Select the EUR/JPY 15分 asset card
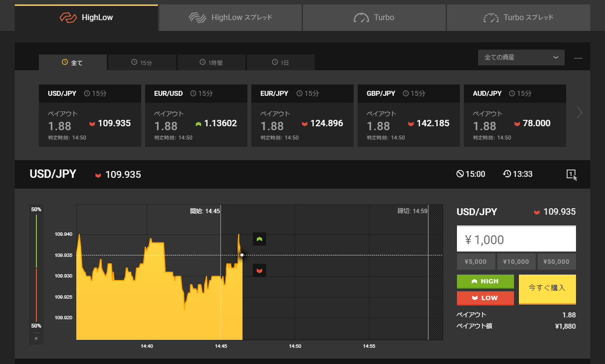 click(x=302, y=115)
